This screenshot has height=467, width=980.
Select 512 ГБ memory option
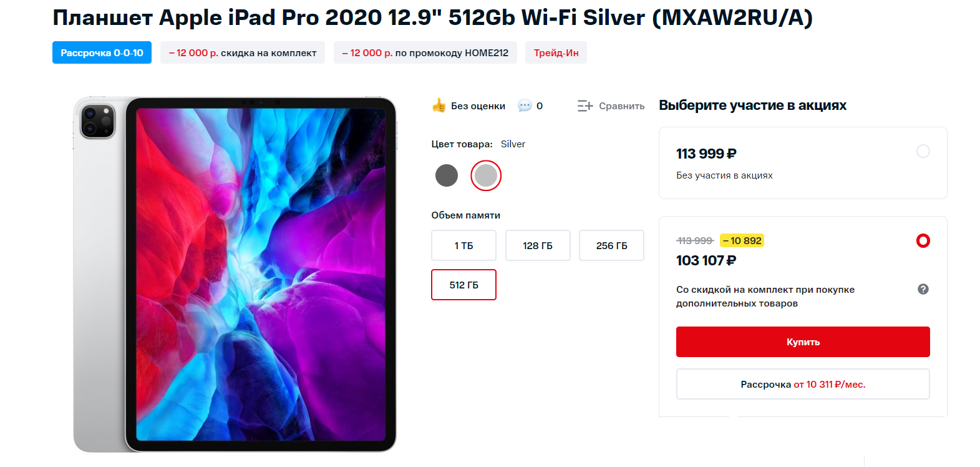point(463,285)
